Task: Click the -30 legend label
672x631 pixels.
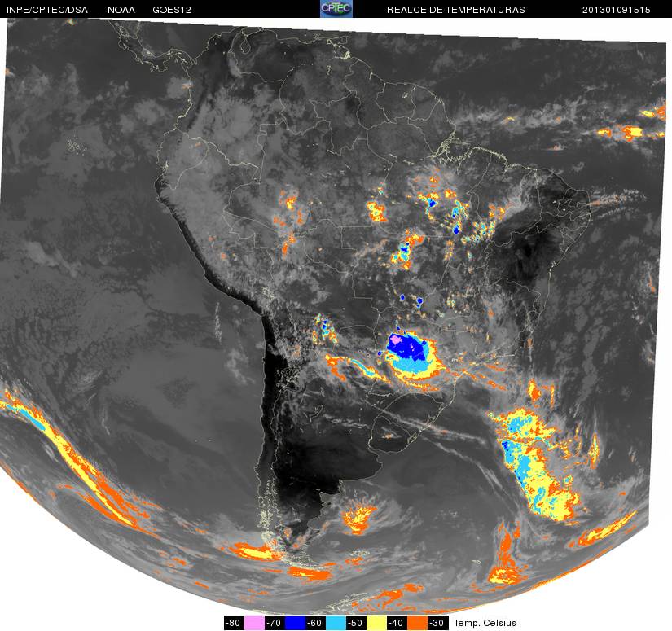Action: (x=437, y=623)
